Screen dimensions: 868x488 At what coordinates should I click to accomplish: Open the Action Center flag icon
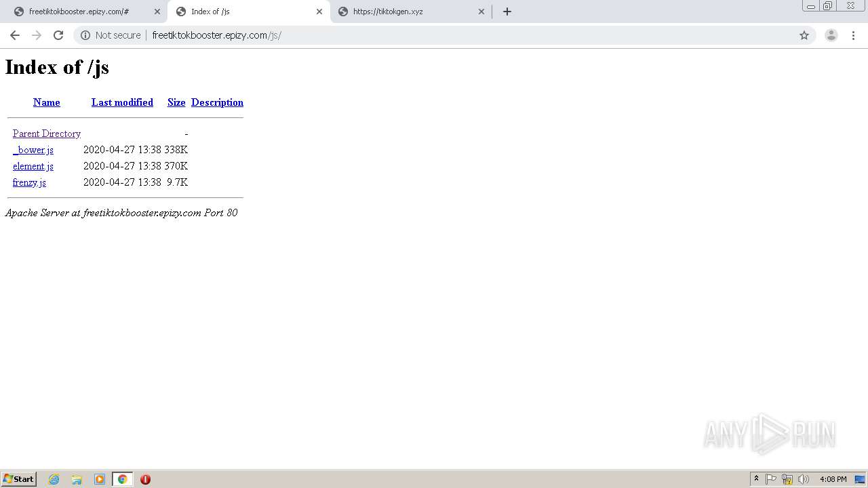point(771,479)
